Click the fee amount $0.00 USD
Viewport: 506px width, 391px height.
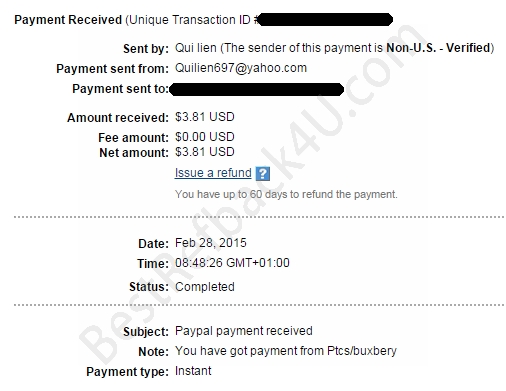pos(205,137)
